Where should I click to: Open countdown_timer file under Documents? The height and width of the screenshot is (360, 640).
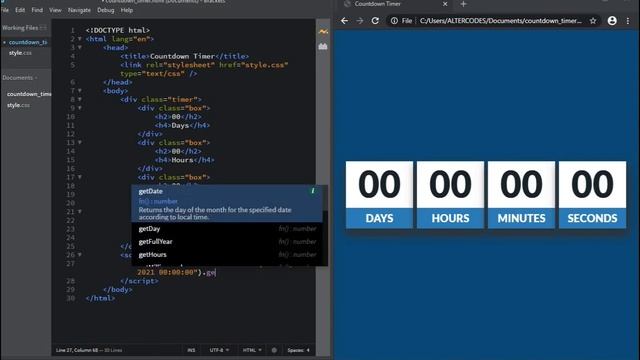point(29,94)
